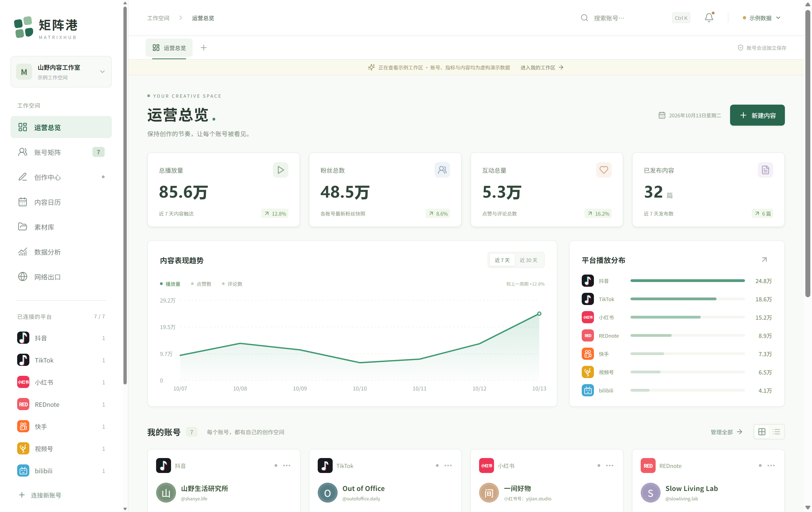This screenshot has height=512, width=812.
Task: Open 内容日历 calendar item
Action: (x=61, y=202)
